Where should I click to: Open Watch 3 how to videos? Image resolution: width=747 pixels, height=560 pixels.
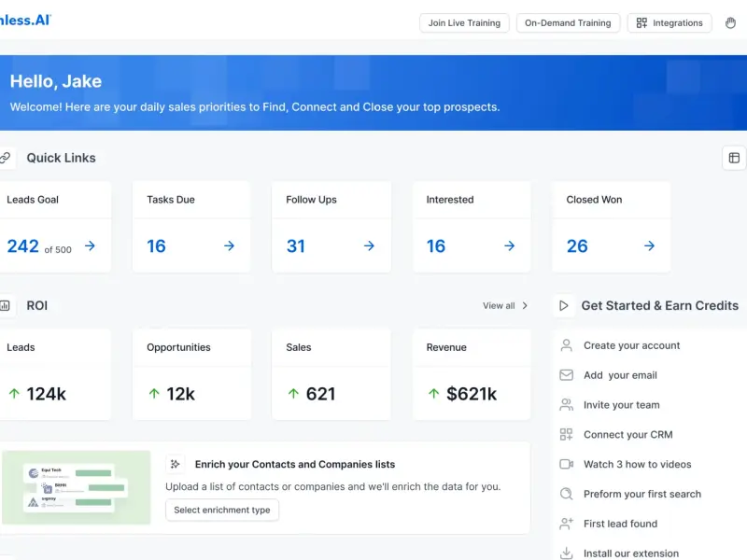pos(637,464)
